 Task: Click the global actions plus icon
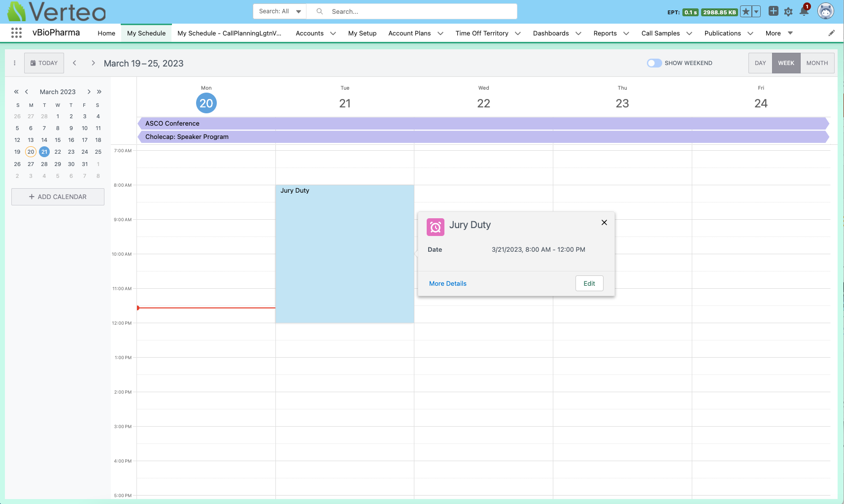click(773, 11)
